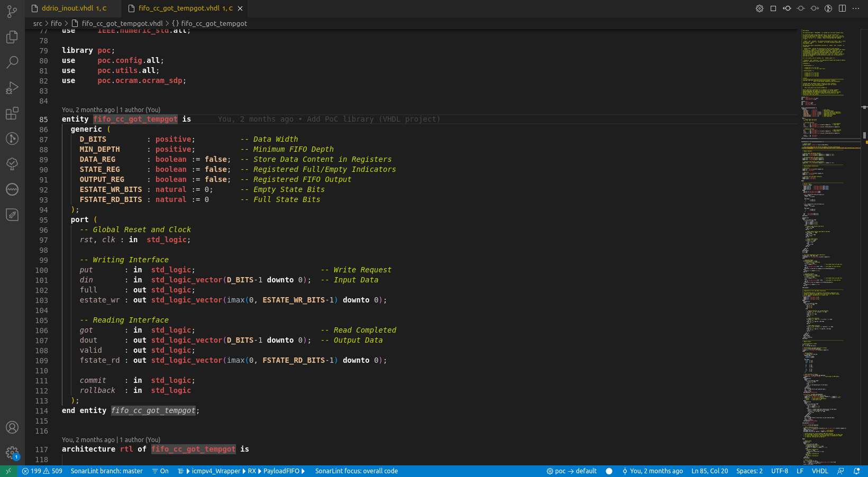Click the notifications bell in the status bar
The image size is (868, 477).
(856, 471)
